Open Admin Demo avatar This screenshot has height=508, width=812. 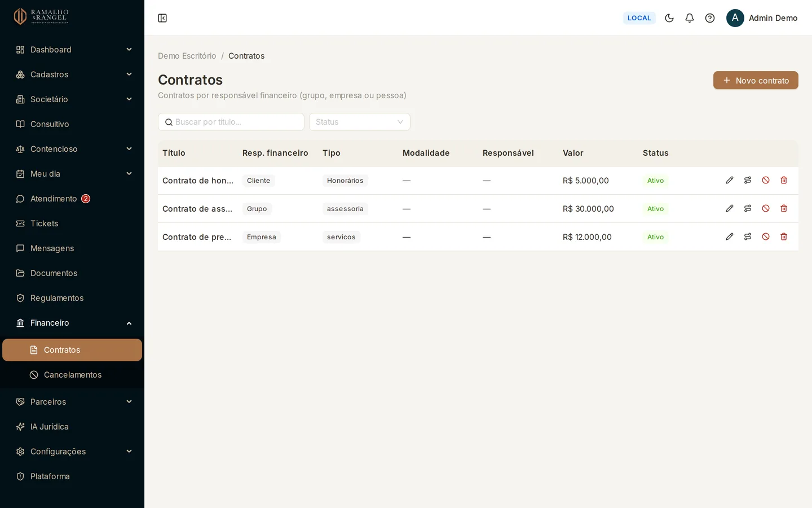(x=735, y=18)
